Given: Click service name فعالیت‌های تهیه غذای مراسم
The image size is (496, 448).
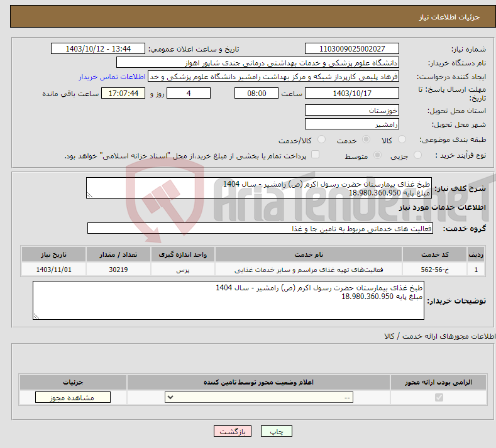Looking at the screenshot, I should click(x=309, y=270).
